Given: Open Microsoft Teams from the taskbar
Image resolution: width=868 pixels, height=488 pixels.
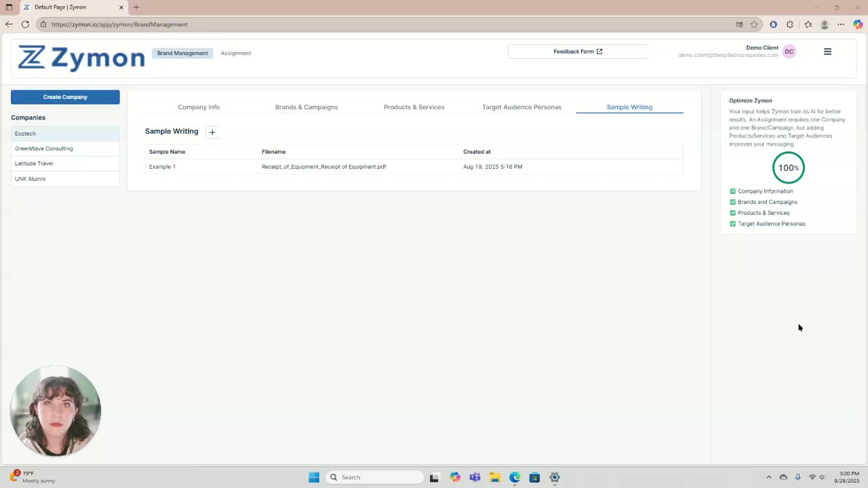Looking at the screenshot, I should 475,477.
